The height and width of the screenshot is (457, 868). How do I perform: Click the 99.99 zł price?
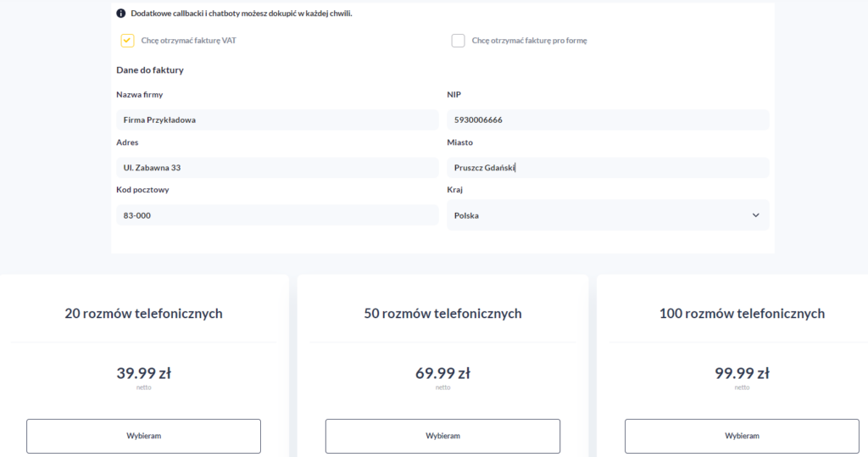tap(742, 373)
